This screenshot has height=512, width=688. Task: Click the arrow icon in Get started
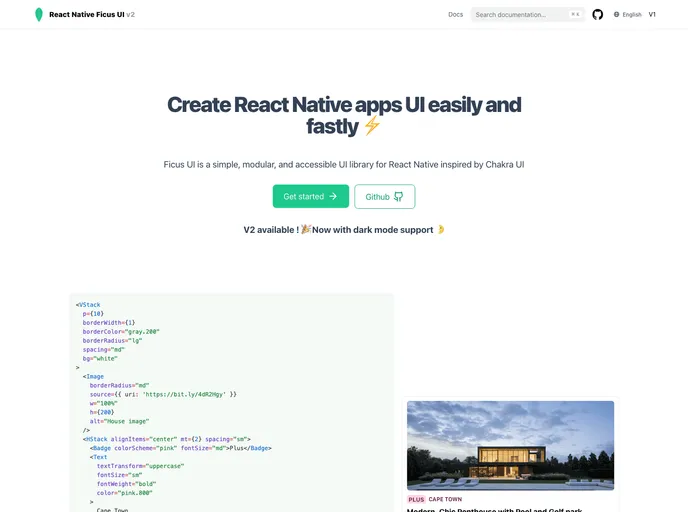333,196
